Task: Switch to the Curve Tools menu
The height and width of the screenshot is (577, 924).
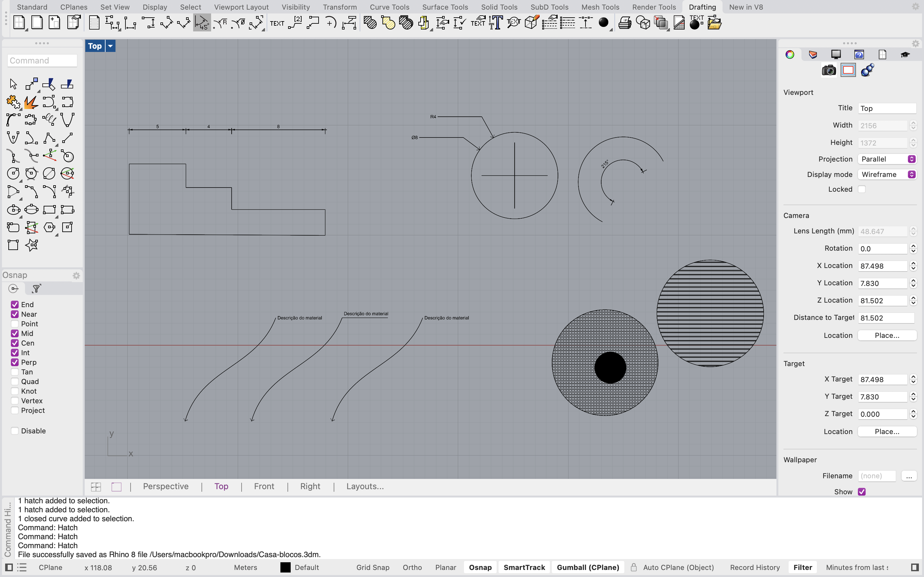Action: [x=389, y=7]
